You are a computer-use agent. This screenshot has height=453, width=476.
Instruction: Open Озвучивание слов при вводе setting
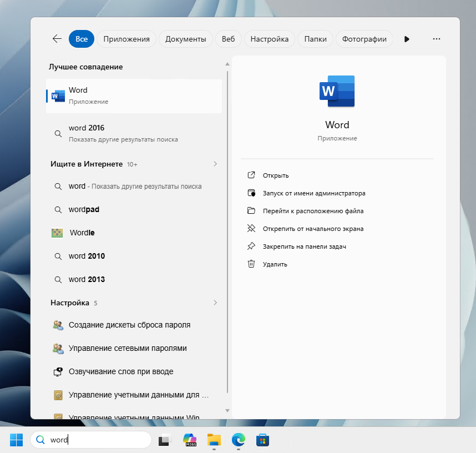pyautogui.click(x=134, y=371)
